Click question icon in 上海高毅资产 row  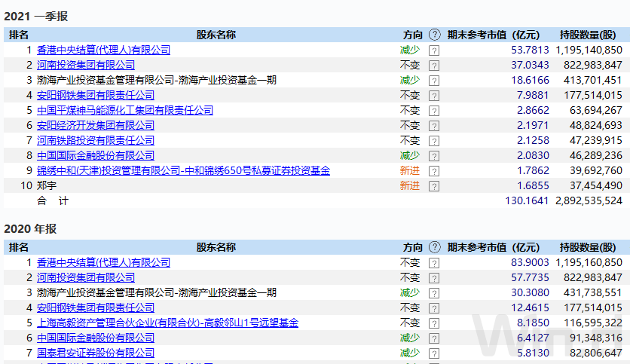pyautogui.click(x=434, y=323)
